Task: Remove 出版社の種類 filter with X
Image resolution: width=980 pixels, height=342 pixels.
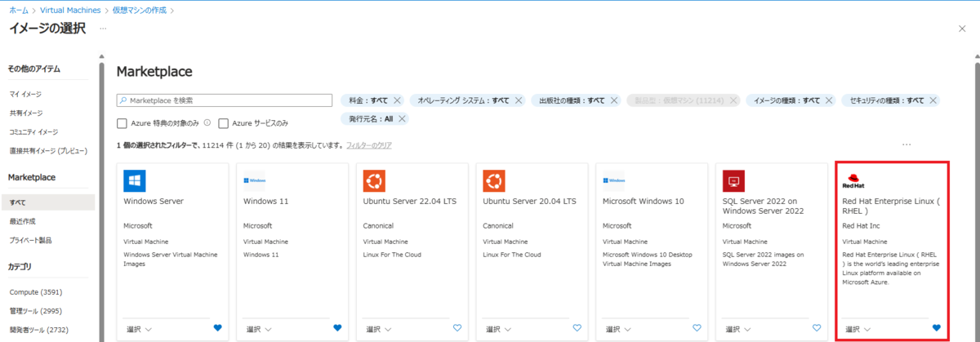Action: coord(613,100)
